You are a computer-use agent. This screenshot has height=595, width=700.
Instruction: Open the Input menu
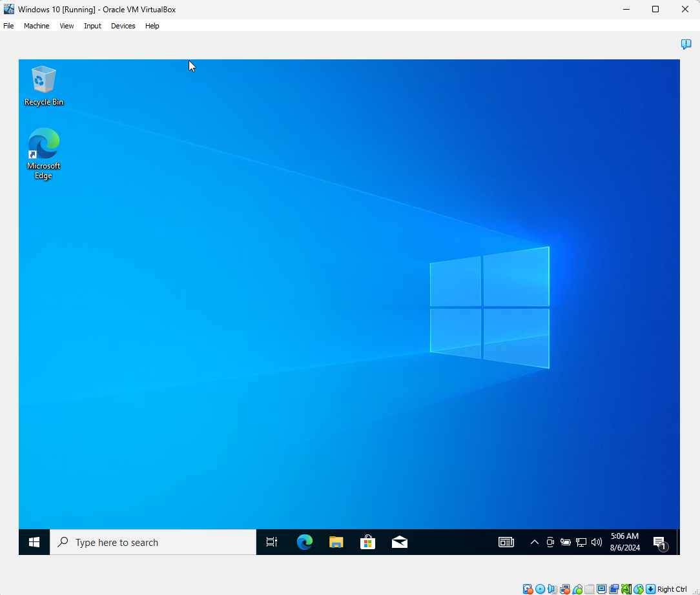tap(92, 26)
